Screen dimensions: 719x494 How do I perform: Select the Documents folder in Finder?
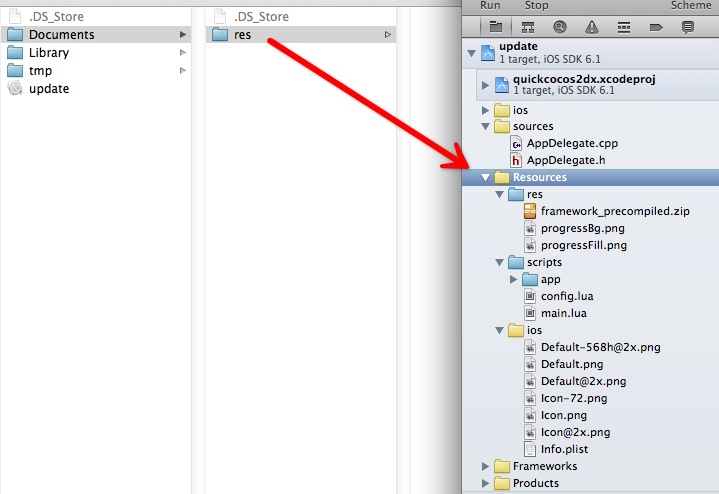pos(61,35)
